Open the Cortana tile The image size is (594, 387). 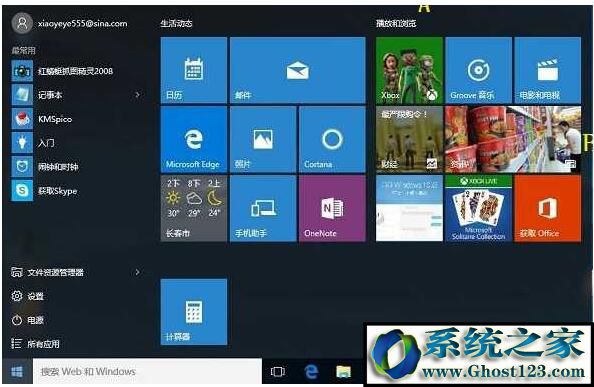tap(332, 139)
